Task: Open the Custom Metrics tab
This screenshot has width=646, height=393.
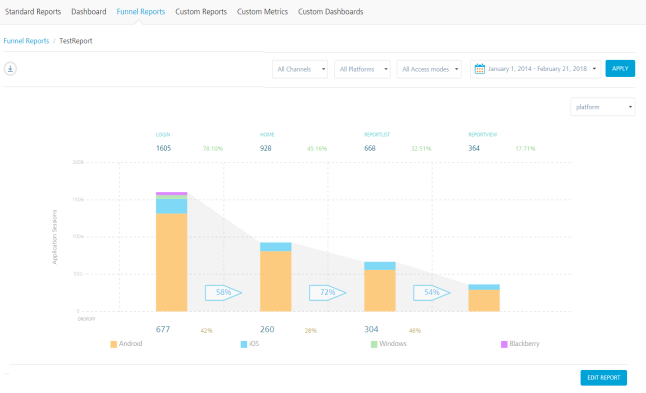Action: 262,12
